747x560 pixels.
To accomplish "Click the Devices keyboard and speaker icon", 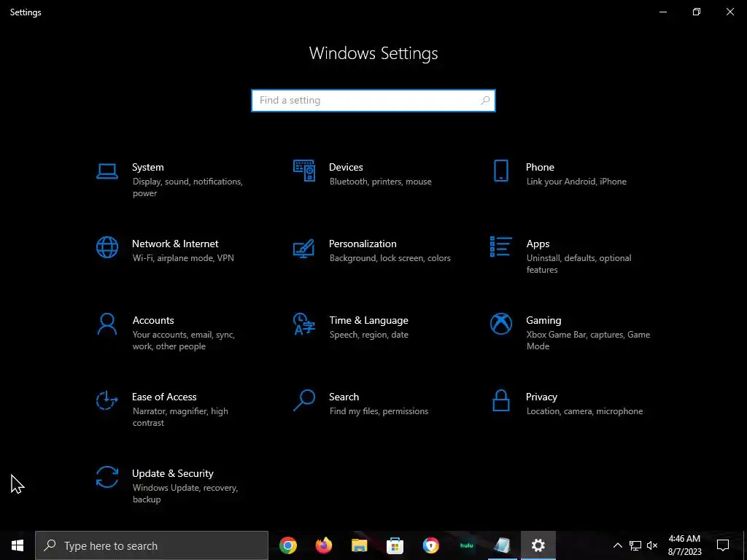I will [x=304, y=171].
